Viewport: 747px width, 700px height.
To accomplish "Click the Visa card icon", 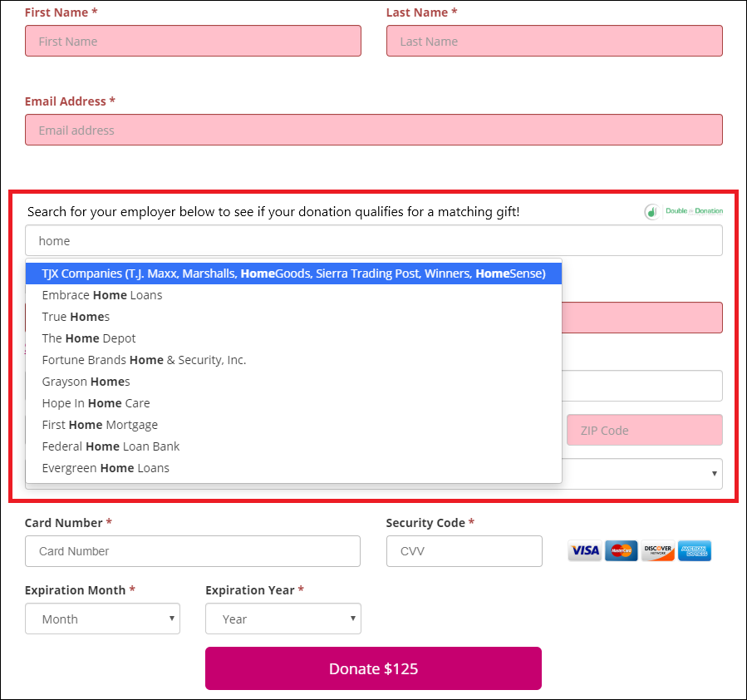I will (585, 551).
